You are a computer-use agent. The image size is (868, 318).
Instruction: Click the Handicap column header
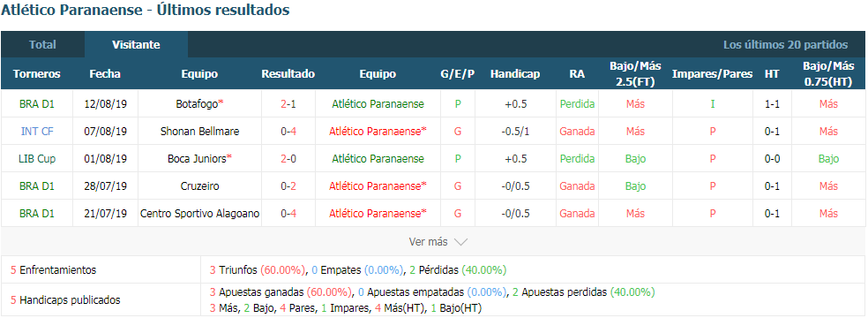pos(515,73)
